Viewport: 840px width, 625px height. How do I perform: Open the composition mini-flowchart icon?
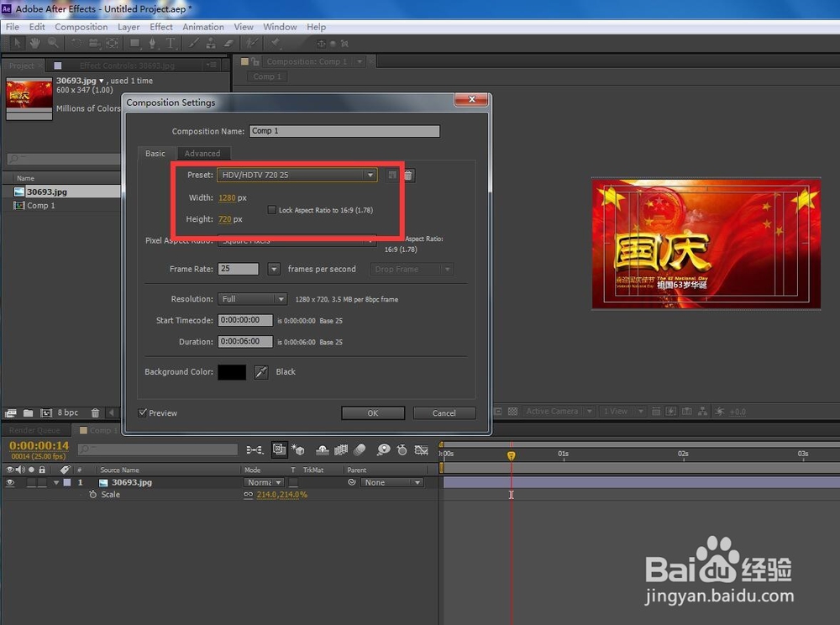[255, 450]
